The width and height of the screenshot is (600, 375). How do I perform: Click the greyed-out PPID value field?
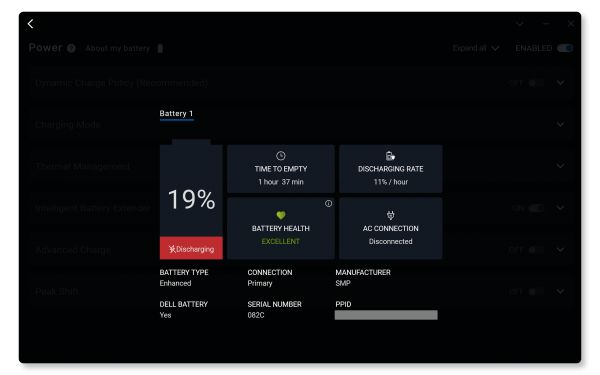pyautogui.click(x=386, y=315)
